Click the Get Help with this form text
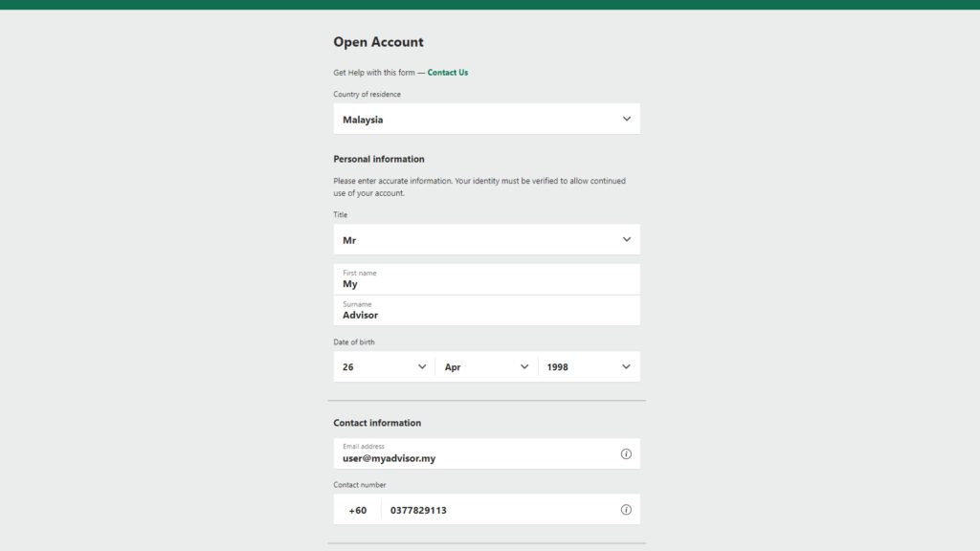Viewport: 980px width, 551px height. [x=374, y=73]
